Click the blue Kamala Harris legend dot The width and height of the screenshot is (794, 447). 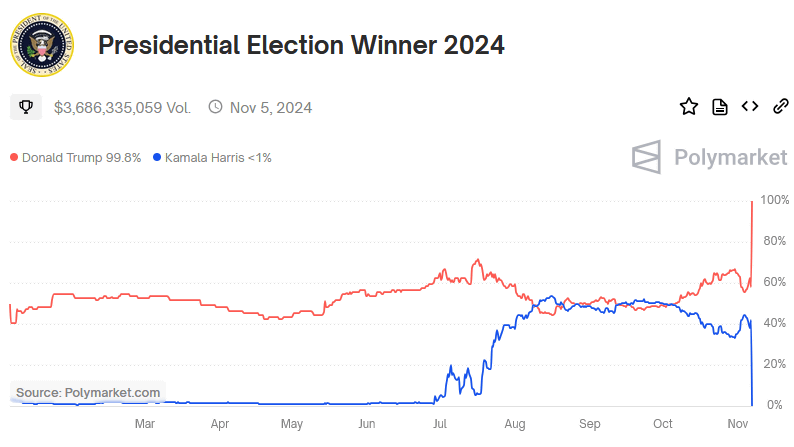click(157, 158)
